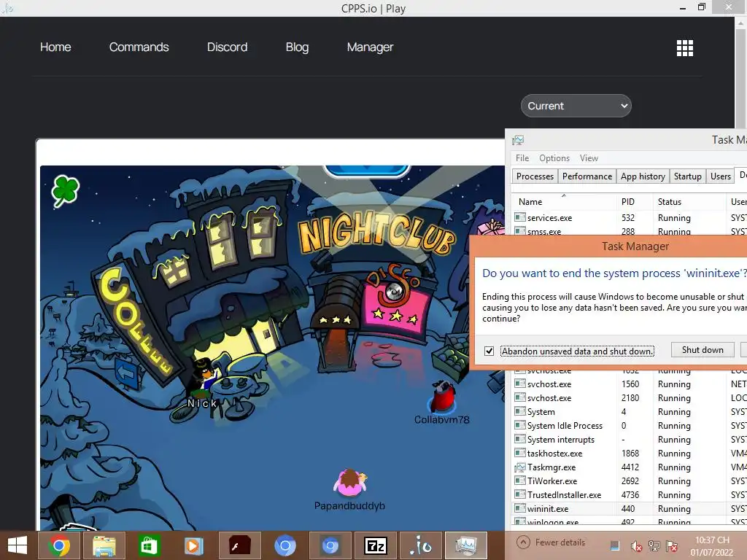Select the svchost.exe row with PID 1560
The height and width of the screenshot is (560, 747).
(630, 384)
